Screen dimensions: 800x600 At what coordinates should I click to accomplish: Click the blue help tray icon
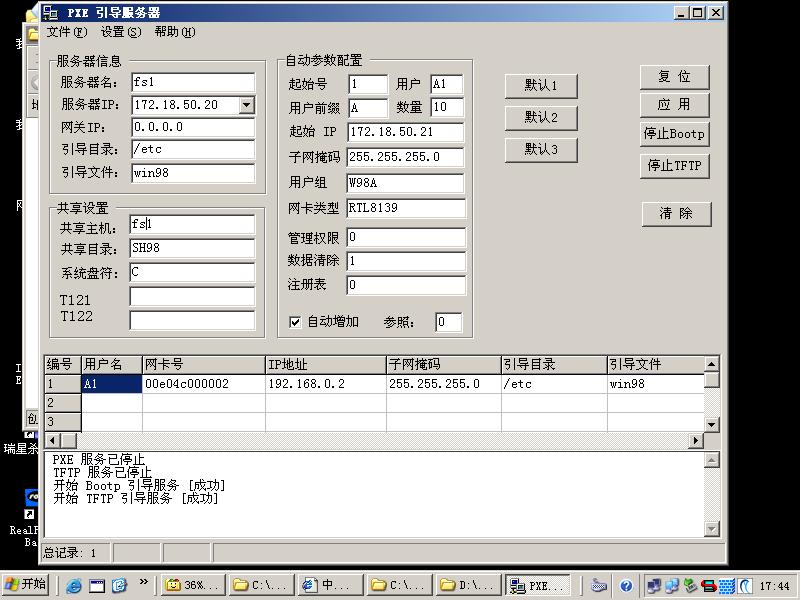626,586
